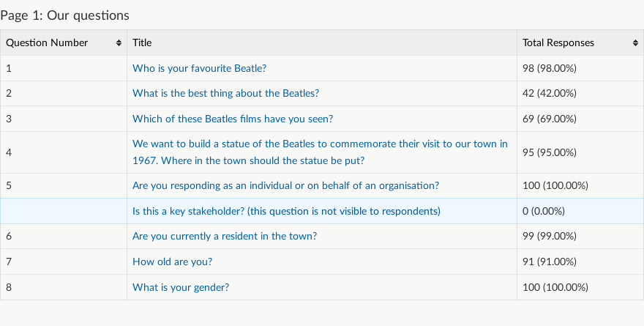Click the Title column header

322,42
